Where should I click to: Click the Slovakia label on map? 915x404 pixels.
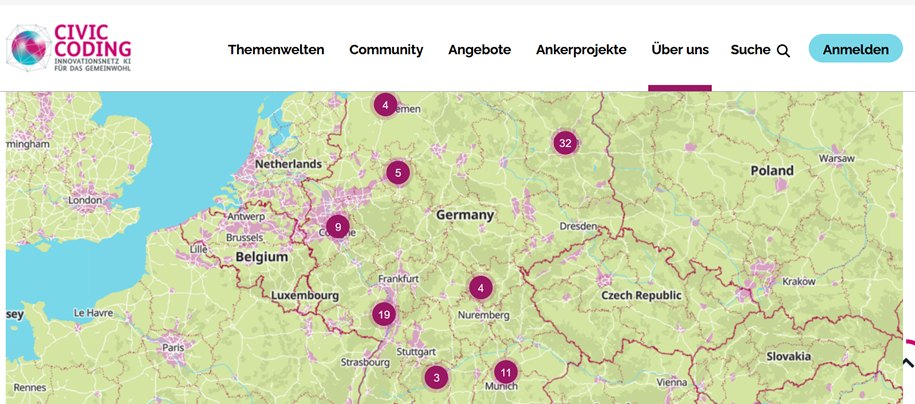tap(789, 356)
